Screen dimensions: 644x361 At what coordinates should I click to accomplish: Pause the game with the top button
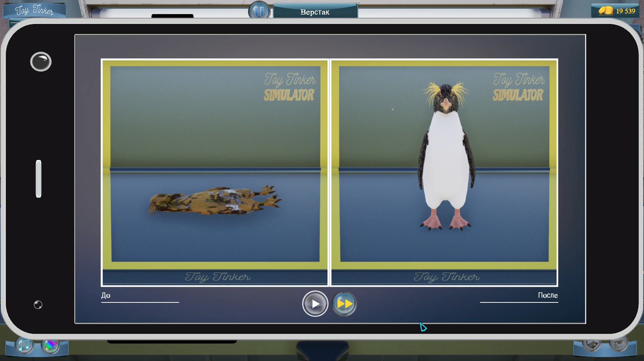pyautogui.click(x=259, y=11)
